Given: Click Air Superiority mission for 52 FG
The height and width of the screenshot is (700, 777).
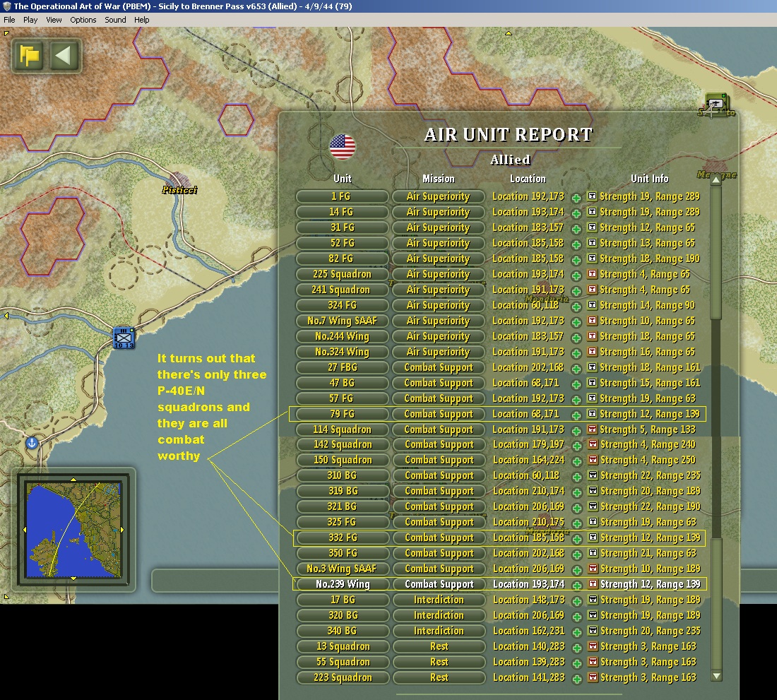Looking at the screenshot, I should [438, 243].
